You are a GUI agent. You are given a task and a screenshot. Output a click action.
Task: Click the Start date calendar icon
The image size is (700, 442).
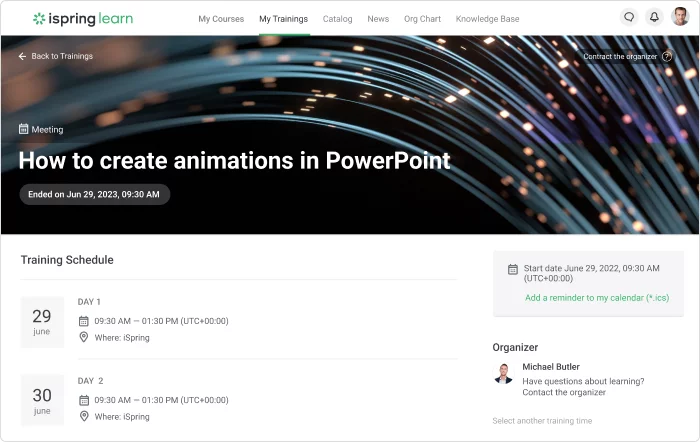click(x=512, y=269)
